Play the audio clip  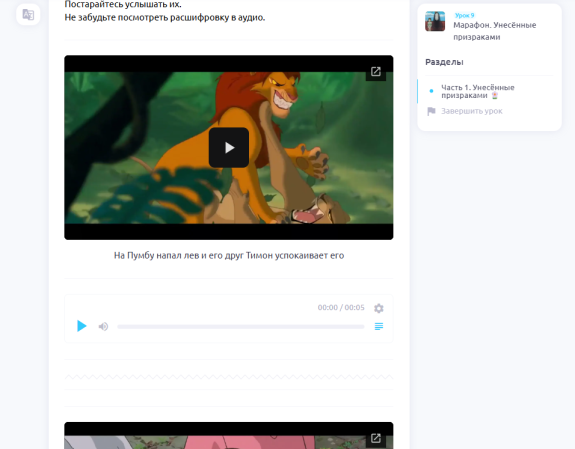click(81, 326)
